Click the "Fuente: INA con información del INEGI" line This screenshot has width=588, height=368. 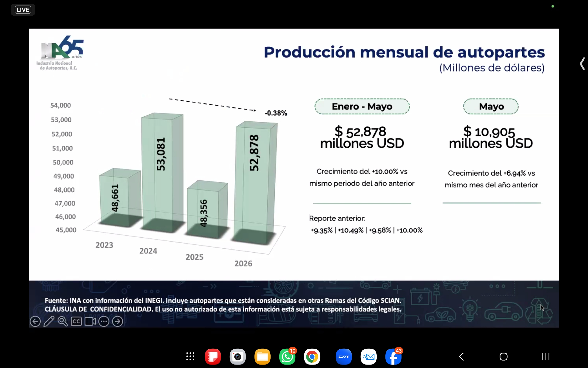[105, 301]
